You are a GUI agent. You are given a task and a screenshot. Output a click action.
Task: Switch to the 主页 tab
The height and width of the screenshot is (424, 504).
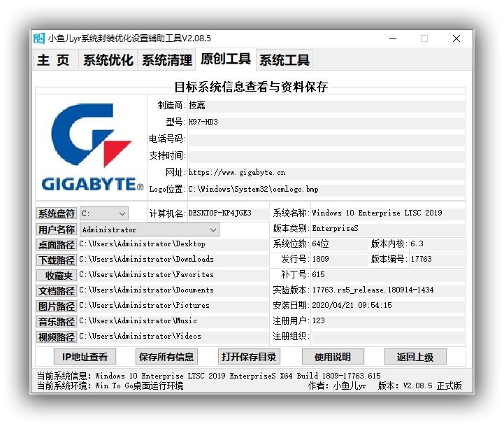click(x=54, y=60)
